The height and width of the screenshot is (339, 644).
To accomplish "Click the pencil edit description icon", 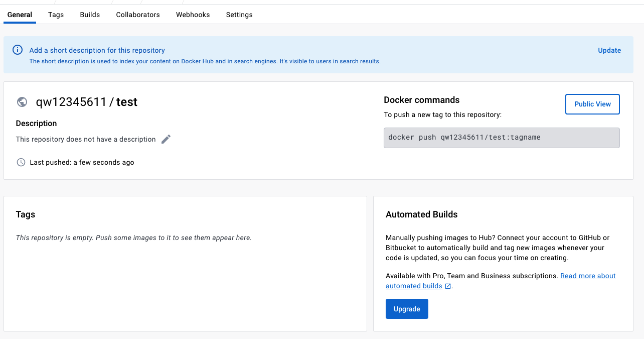I will (x=166, y=139).
